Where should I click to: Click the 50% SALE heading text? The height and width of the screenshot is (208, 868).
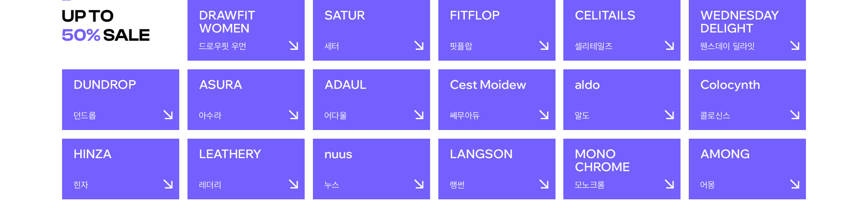coord(105,35)
